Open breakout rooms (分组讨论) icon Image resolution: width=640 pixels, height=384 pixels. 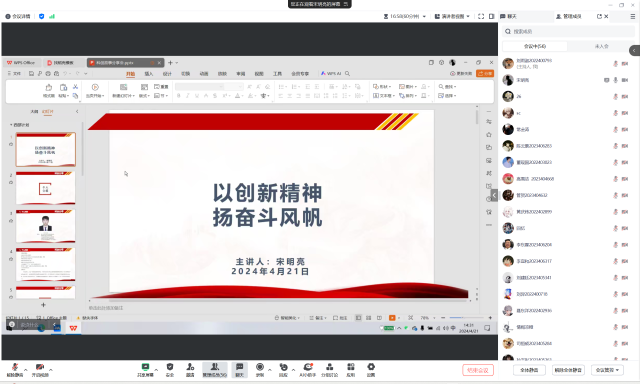tap(329, 370)
